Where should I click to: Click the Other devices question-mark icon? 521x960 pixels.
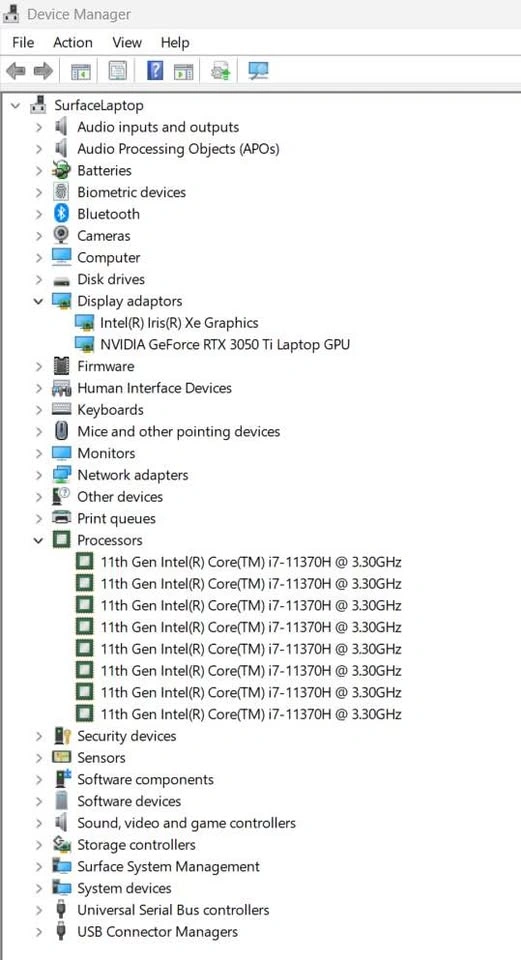pyautogui.click(x=61, y=497)
